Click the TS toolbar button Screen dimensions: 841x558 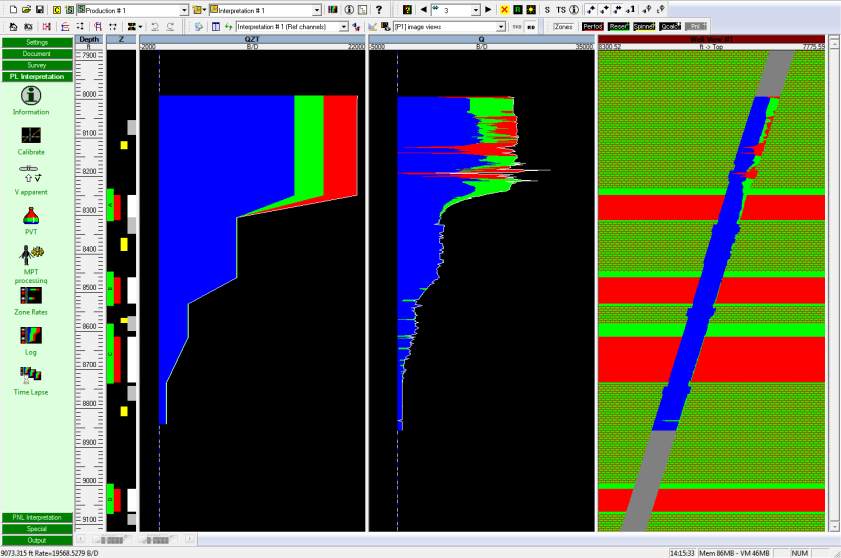click(561, 10)
